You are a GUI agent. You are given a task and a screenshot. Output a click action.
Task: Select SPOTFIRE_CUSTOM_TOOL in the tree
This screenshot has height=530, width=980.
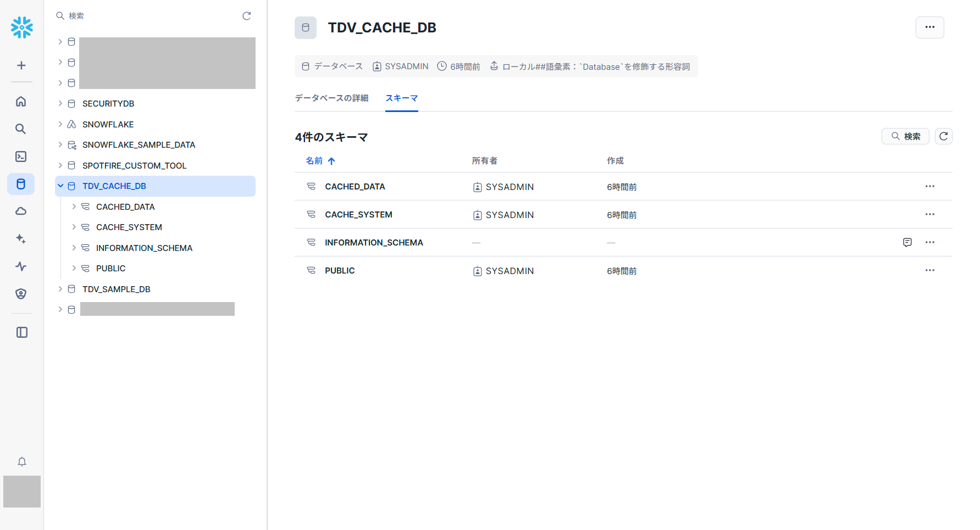[135, 165]
